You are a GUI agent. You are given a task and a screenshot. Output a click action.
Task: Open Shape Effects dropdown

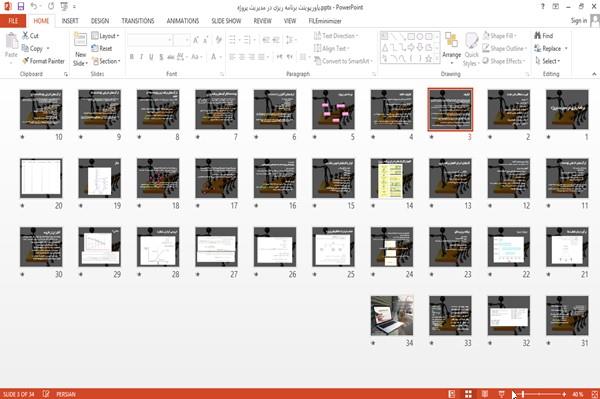[504, 61]
